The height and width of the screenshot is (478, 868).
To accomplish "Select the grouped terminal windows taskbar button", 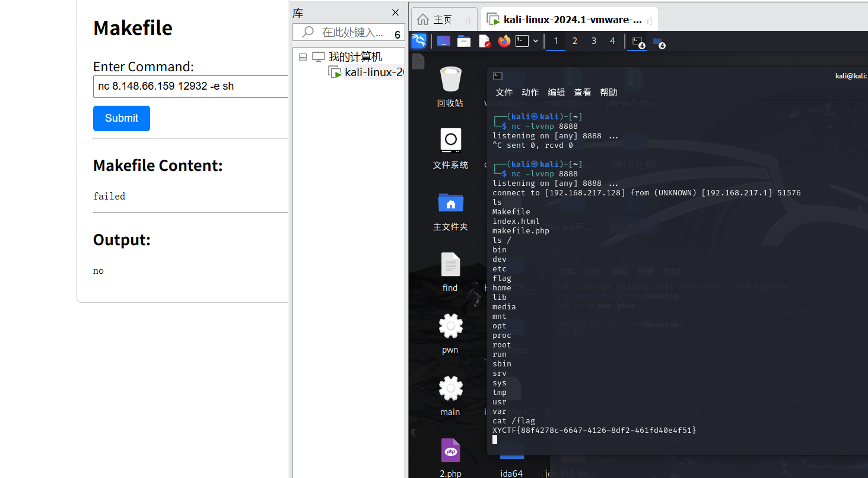I will point(638,42).
